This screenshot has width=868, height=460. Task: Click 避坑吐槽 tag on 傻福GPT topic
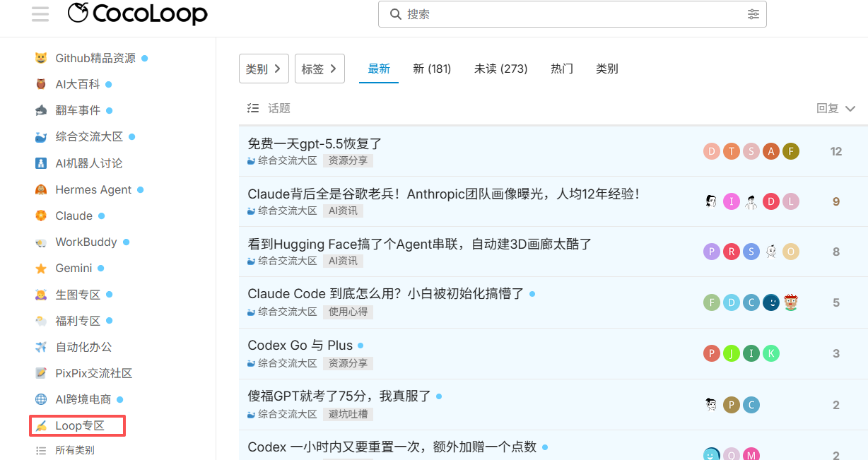348,414
